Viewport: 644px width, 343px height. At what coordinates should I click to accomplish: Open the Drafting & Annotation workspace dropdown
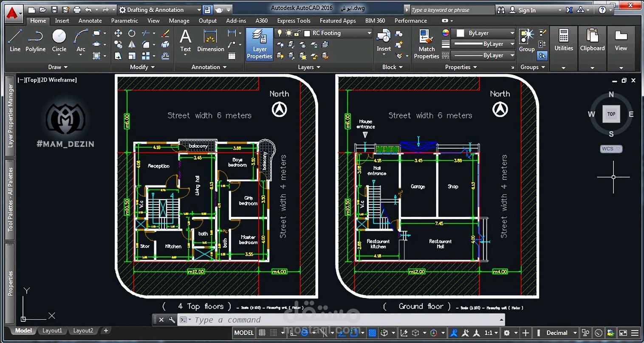tap(160, 10)
